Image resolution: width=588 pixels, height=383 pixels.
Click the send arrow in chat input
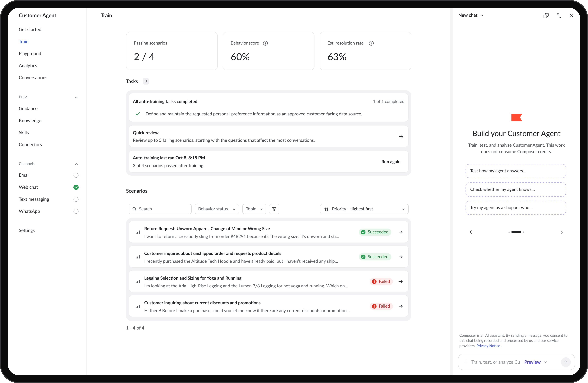coord(566,362)
